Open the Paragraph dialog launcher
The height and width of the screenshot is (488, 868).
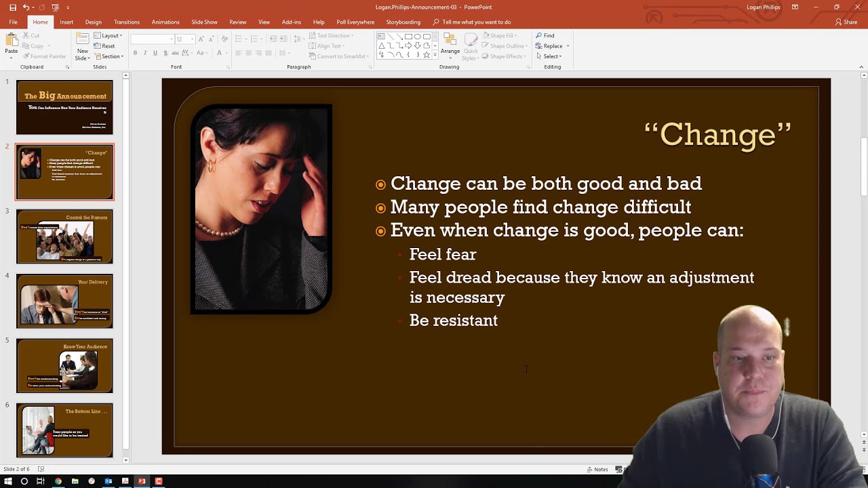click(370, 67)
